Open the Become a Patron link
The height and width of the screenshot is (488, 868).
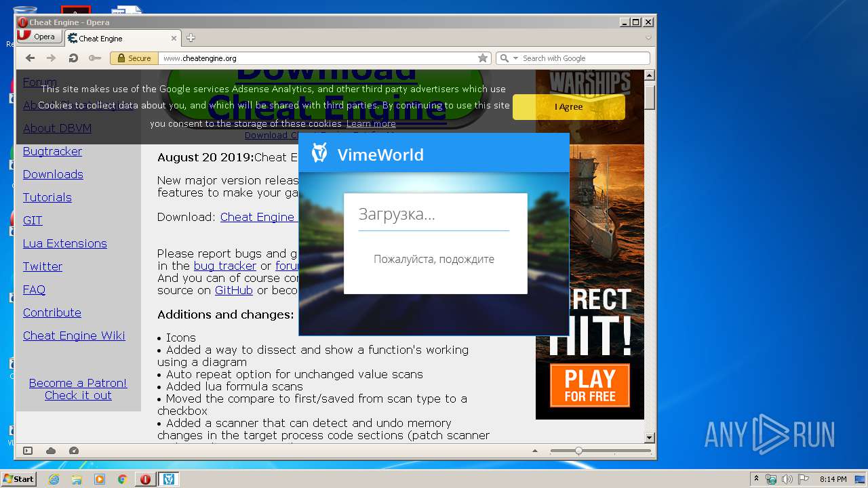[78, 383]
